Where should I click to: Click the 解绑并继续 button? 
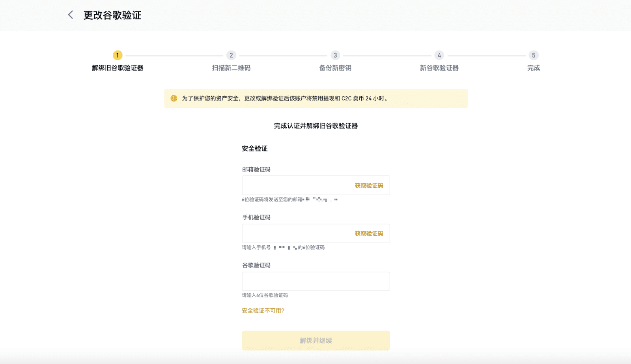(x=316, y=340)
